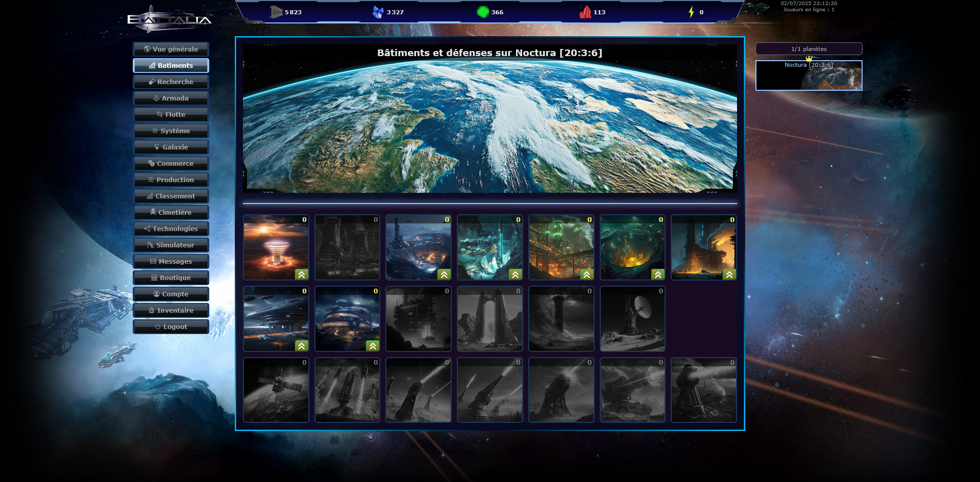Open the Armada menu

click(171, 98)
